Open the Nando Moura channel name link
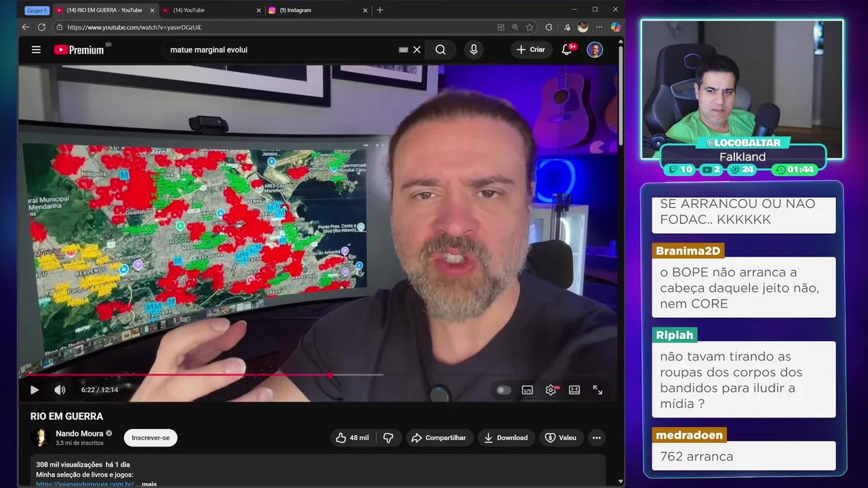This screenshot has width=868, height=488. click(x=79, y=433)
